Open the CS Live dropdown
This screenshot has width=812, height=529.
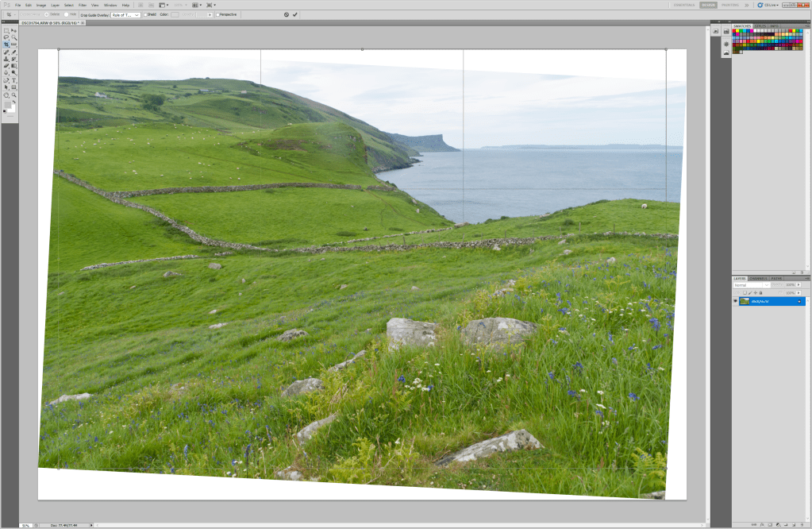click(772, 5)
